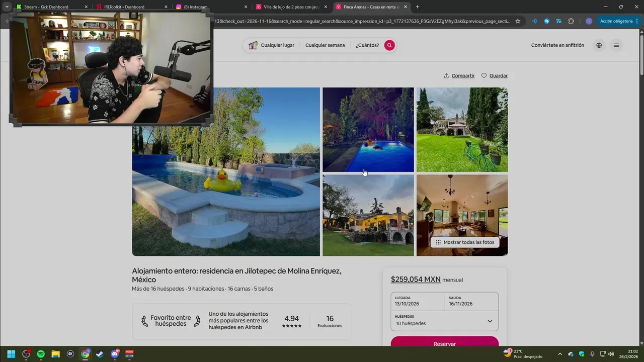Open the volume speaker tray icon
The height and width of the screenshot is (362, 644).
click(611, 354)
